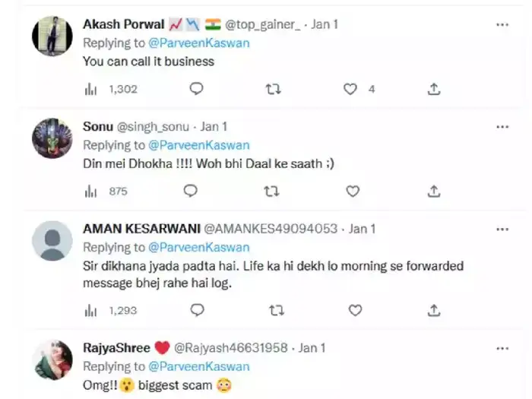Like AMAN KESARWANI's tweet

click(x=355, y=310)
